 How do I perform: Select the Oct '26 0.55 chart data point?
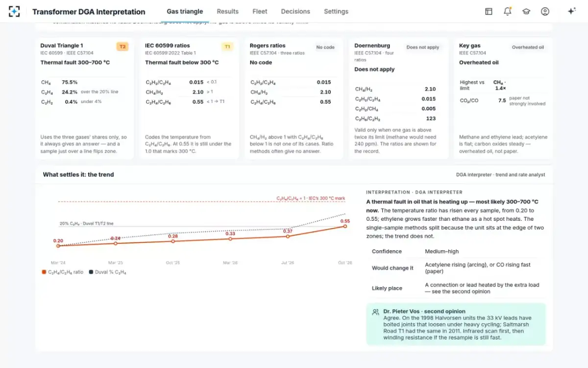coord(345,226)
